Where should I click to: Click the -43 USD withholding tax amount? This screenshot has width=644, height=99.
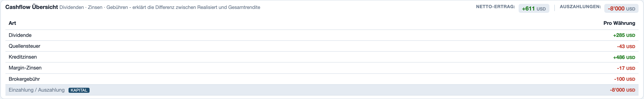point(626,46)
